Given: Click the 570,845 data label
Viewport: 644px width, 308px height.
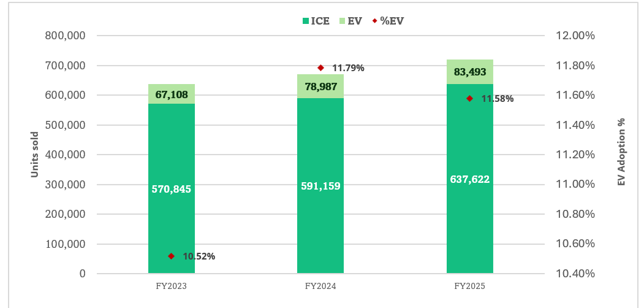Looking at the screenshot, I should 172,190.
